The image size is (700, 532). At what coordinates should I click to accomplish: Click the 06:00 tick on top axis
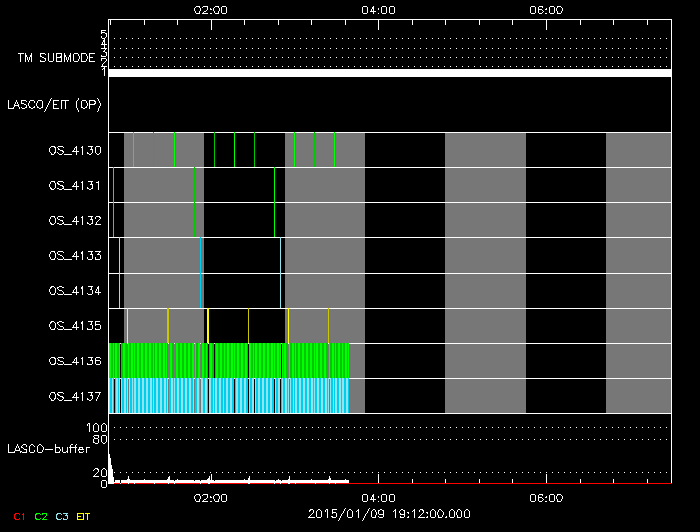(x=544, y=10)
